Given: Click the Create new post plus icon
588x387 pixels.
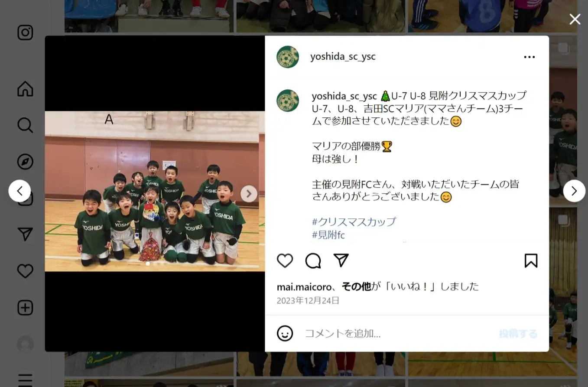Looking at the screenshot, I should point(25,308).
